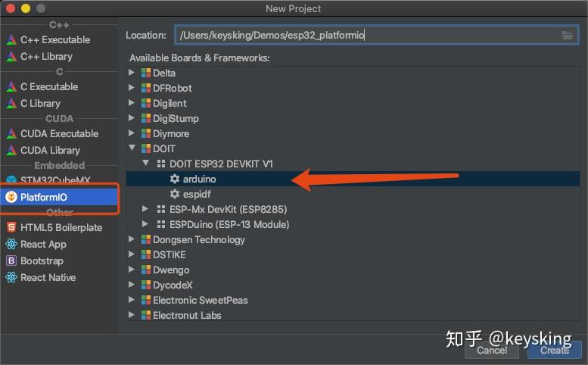Screen dimensions: 588x365
Task: Select the Bootstrap B icon
Action: [11, 260]
